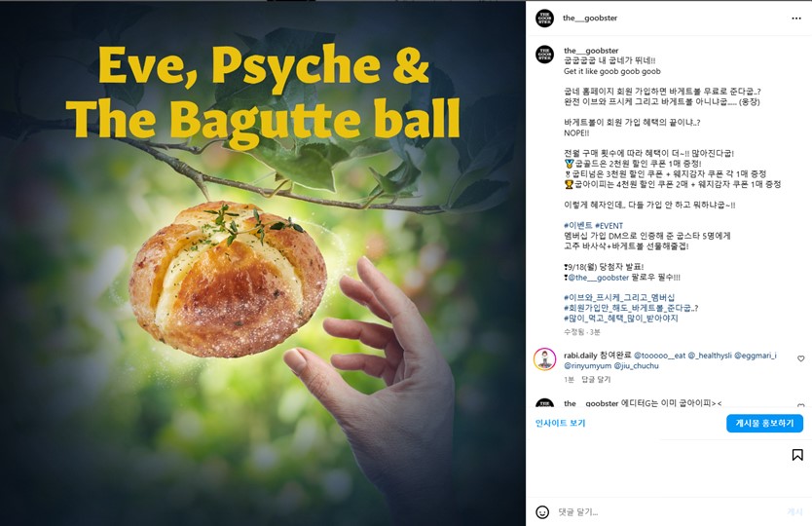Open the emoji picker smiley icon

(x=542, y=512)
